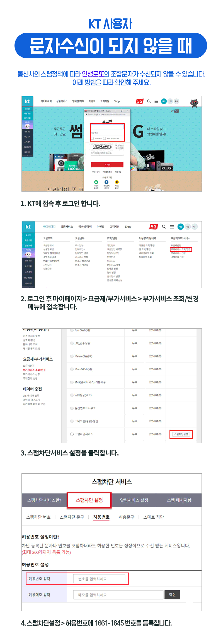Screen dimensions: 223x644
Task: Select the LTE_인증상품 radio button
Action: (72, 343)
